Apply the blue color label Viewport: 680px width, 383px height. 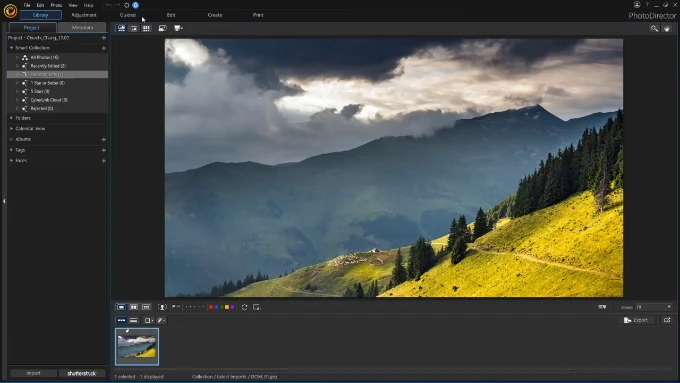point(216,307)
